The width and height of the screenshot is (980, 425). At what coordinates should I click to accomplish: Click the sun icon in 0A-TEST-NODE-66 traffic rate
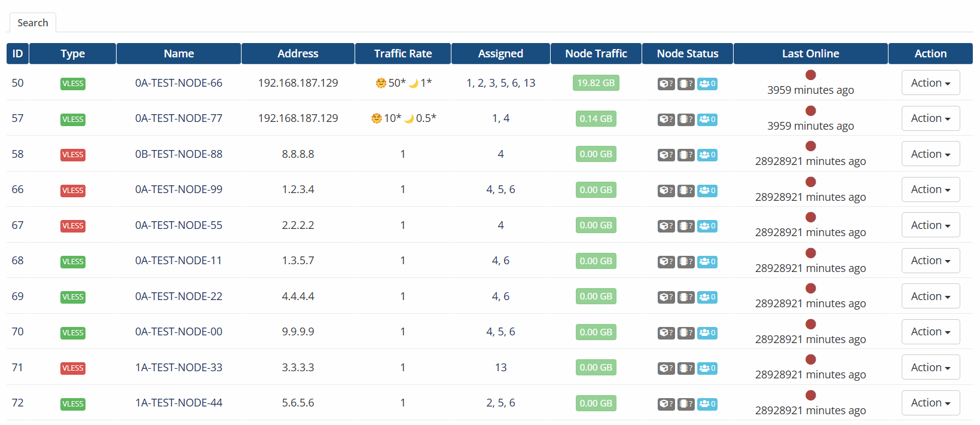coord(380,83)
